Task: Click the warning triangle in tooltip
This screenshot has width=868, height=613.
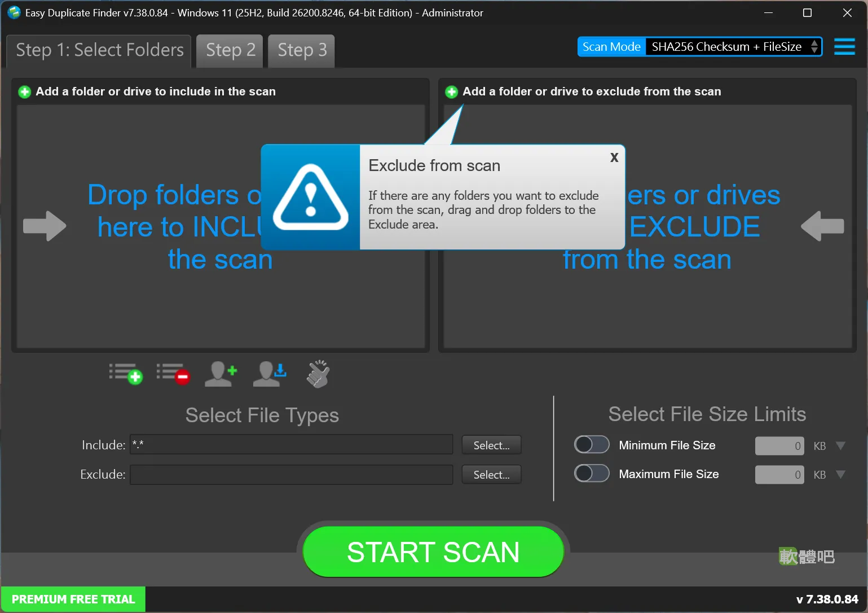Action: point(311,197)
